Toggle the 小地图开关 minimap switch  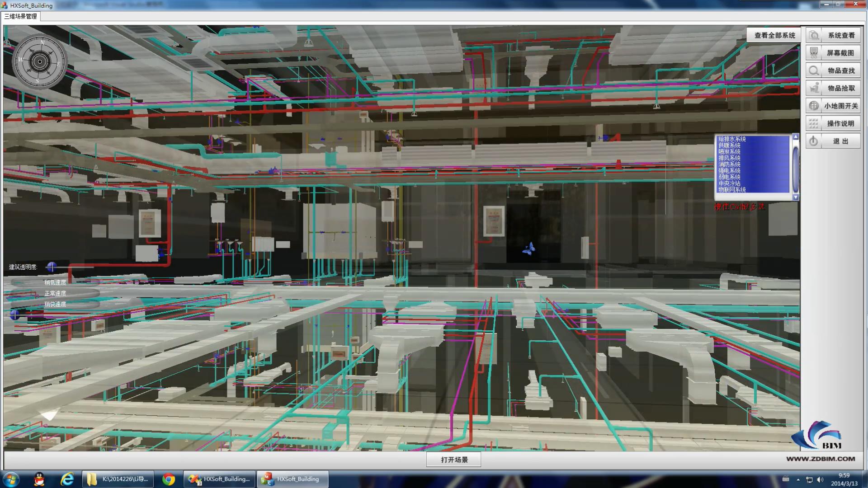[814, 106]
